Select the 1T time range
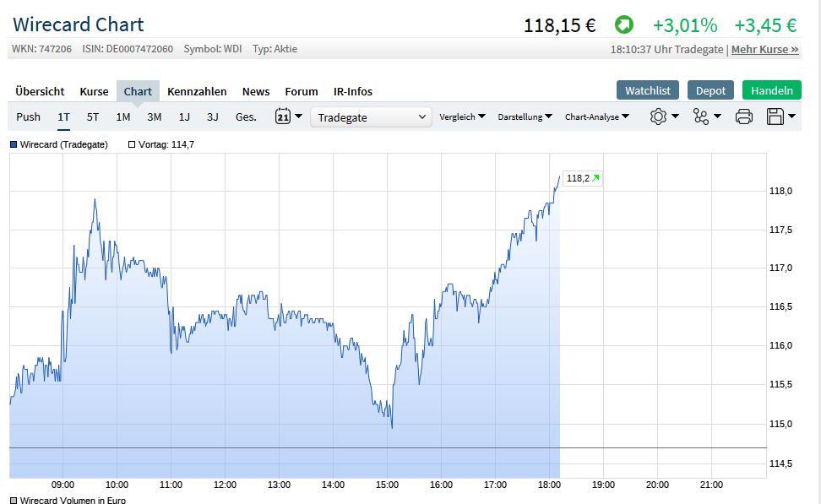This screenshot has height=504, width=821. click(63, 117)
